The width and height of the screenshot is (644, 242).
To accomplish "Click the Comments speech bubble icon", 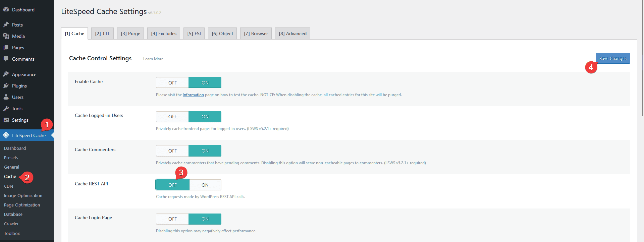I will point(6,59).
